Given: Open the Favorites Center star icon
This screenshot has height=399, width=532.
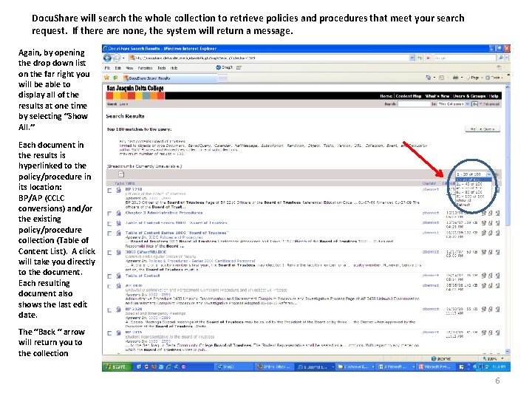Looking at the screenshot, I should coord(107,78).
